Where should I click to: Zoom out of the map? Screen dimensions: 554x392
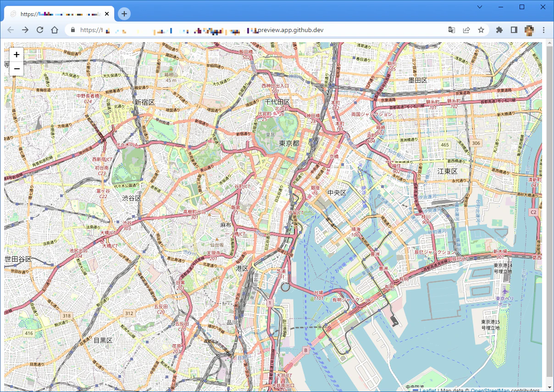[x=17, y=69]
